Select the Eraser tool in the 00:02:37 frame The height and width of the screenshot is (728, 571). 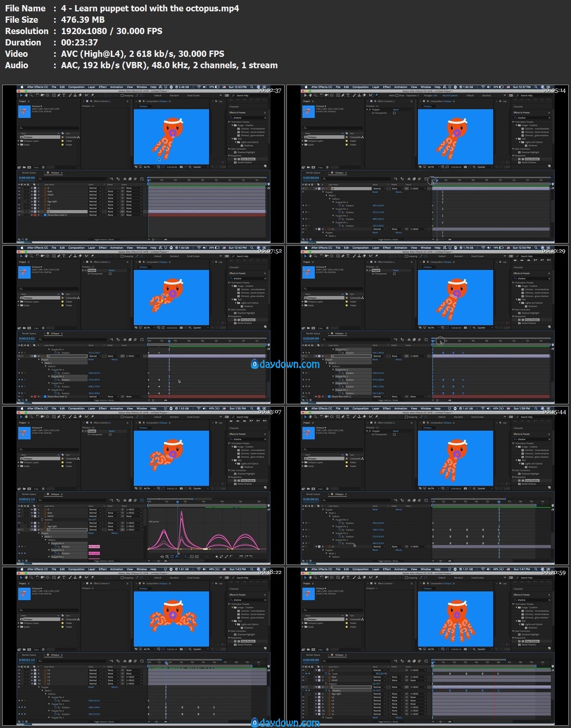point(80,95)
